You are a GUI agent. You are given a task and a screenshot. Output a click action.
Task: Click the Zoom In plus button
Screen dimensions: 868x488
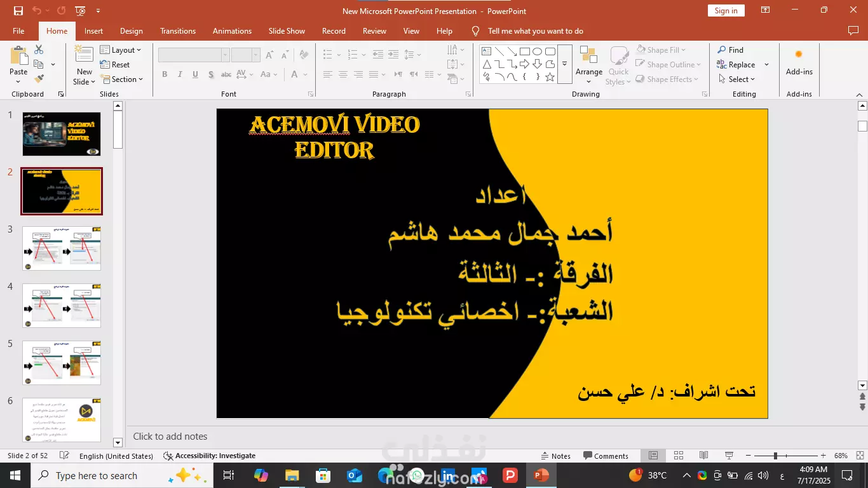pos(823,456)
